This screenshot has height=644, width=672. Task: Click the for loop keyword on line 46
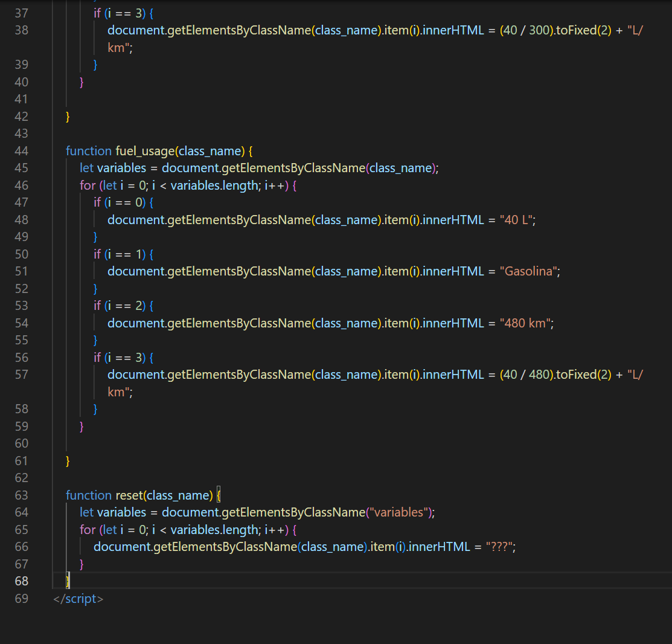(x=88, y=185)
